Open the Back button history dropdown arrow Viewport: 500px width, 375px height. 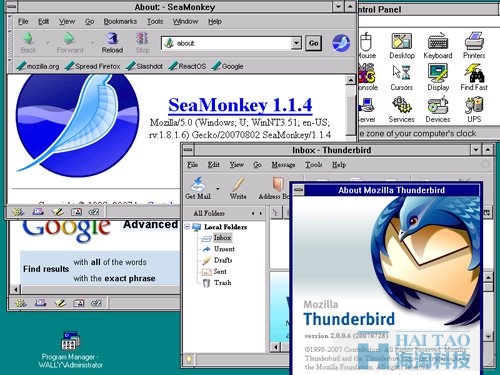point(47,43)
